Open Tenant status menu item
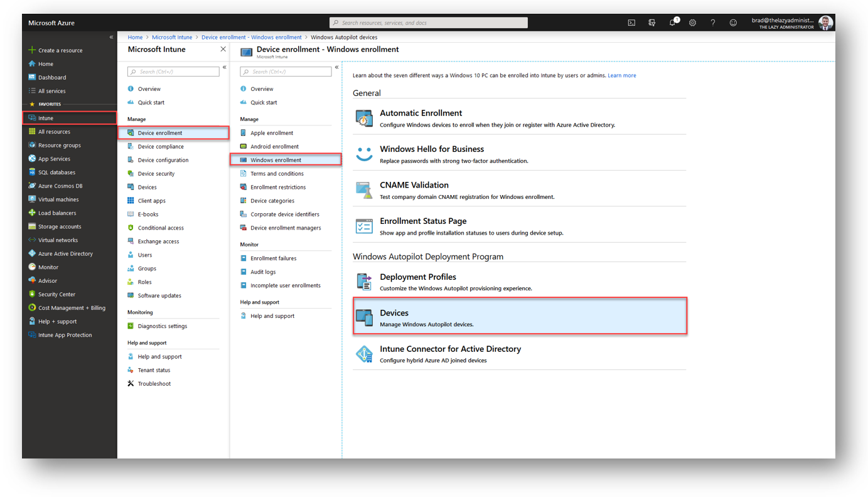Viewport: 868px width, 498px height. 154,370
